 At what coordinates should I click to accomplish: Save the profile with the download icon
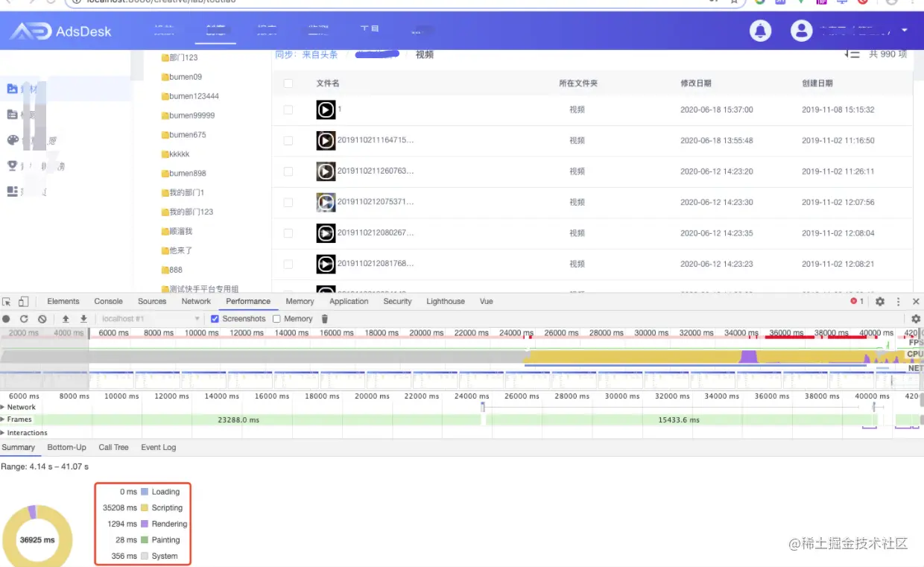(x=83, y=319)
